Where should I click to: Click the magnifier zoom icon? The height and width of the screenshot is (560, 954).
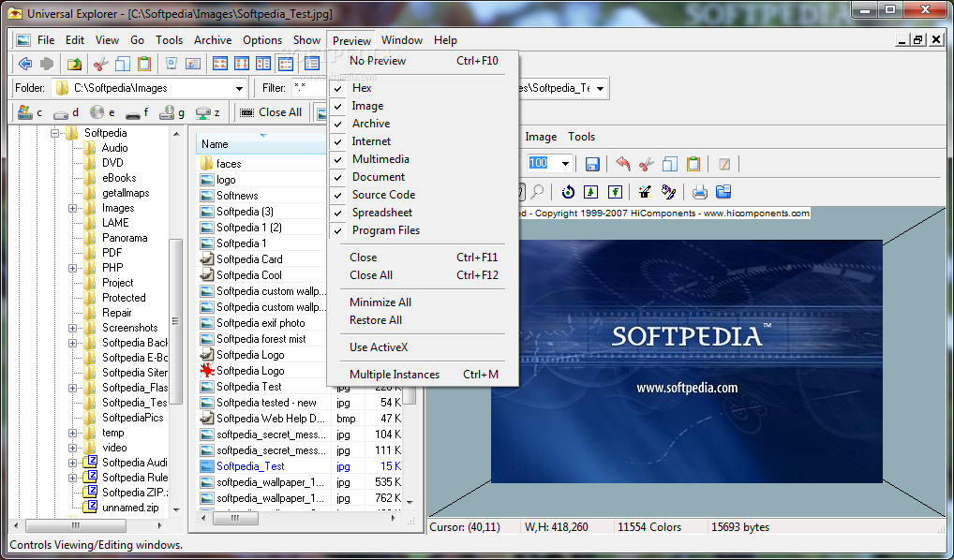[x=537, y=192]
